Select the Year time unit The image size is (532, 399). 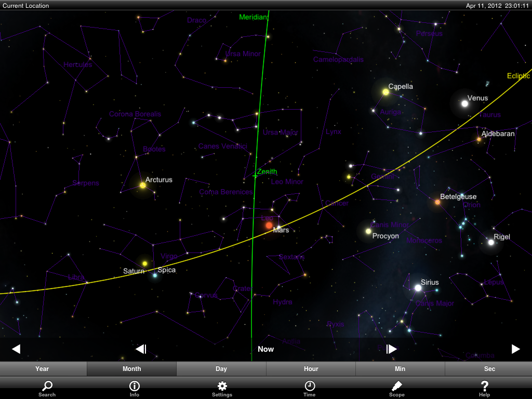43,369
